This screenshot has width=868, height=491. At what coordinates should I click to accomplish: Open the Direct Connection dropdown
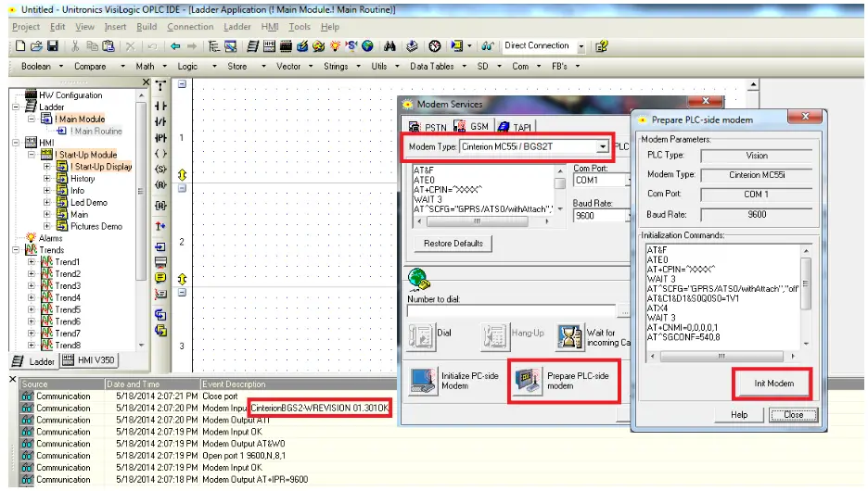pyautogui.click(x=581, y=46)
